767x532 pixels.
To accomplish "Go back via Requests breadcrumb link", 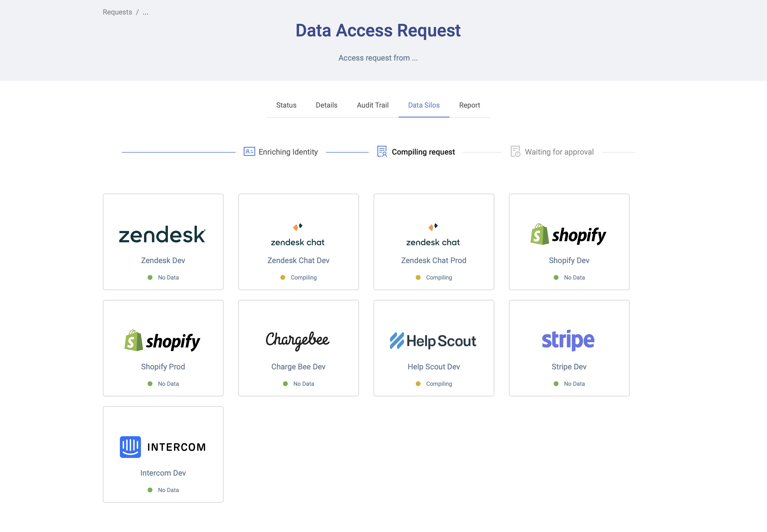I will [117, 12].
